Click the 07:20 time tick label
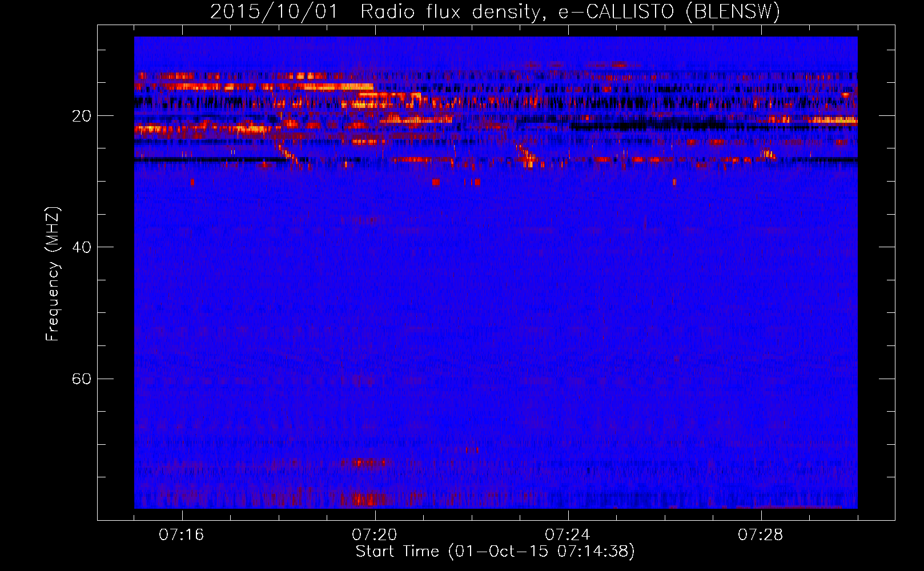The image size is (924, 571). (x=375, y=535)
